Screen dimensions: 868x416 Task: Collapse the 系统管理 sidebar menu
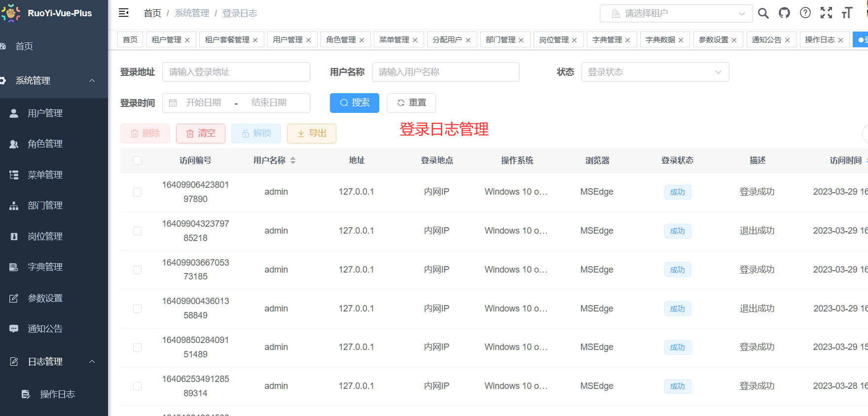point(54,80)
